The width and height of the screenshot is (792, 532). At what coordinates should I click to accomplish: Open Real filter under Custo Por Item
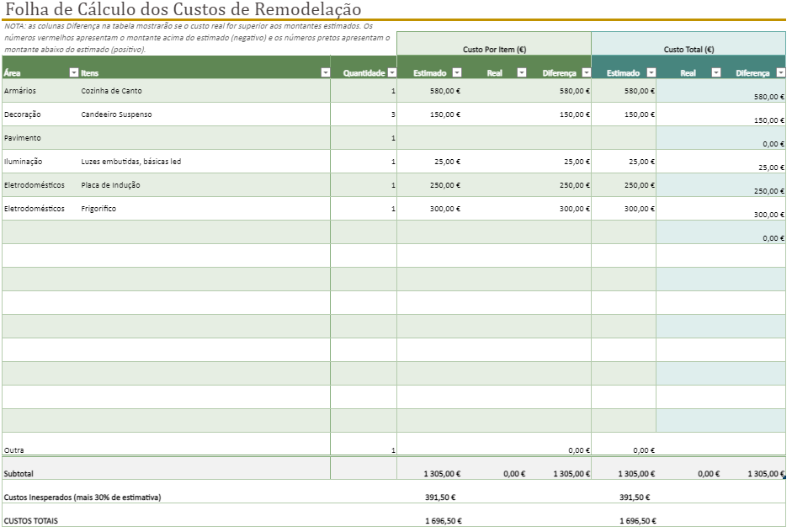click(x=522, y=72)
